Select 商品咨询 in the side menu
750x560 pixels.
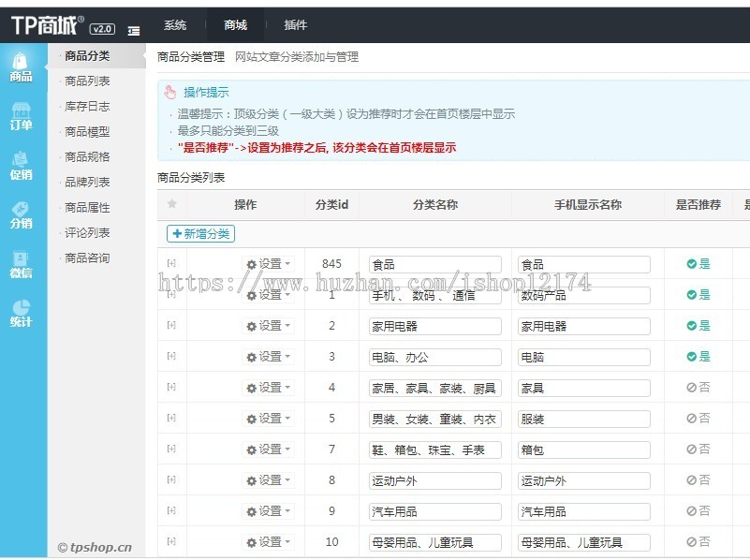coord(87,258)
